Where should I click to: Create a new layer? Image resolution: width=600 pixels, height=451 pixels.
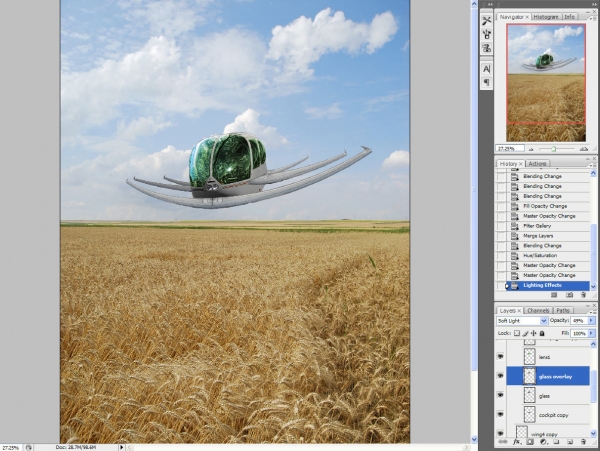(570, 441)
